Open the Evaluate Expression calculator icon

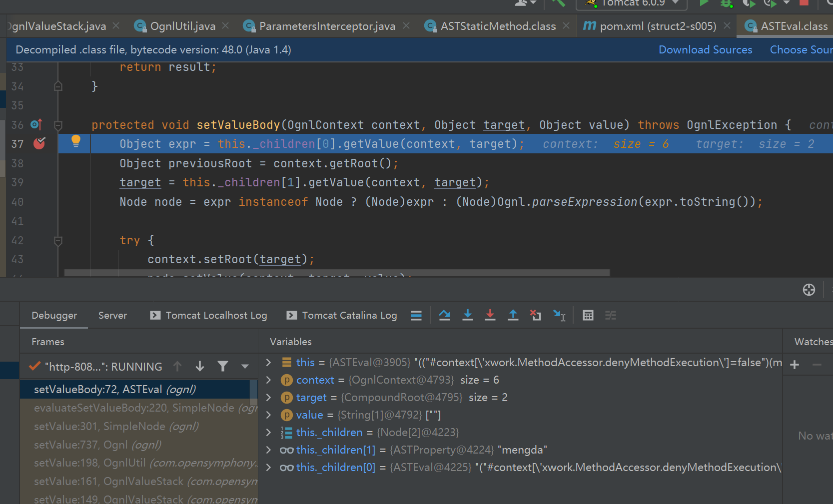[x=588, y=315]
